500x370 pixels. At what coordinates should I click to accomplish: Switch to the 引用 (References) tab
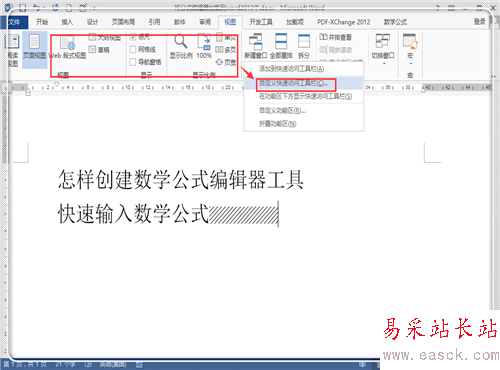point(154,22)
